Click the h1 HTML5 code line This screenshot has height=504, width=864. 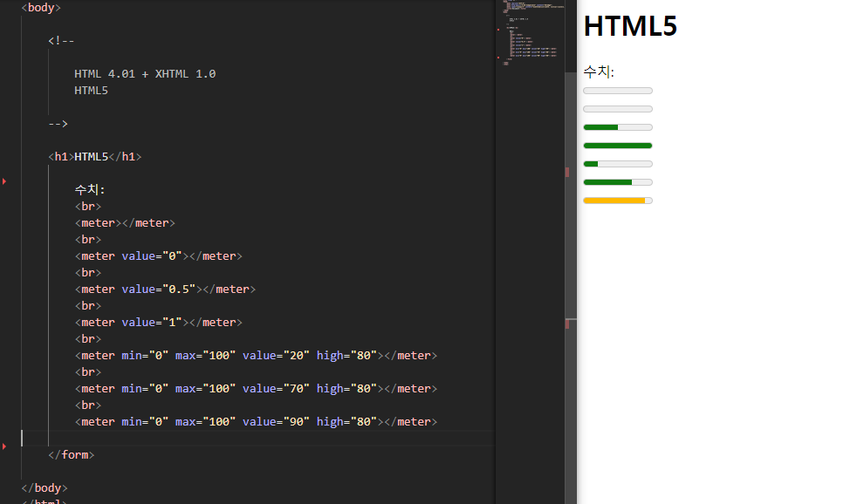click(x=95, y=156)
